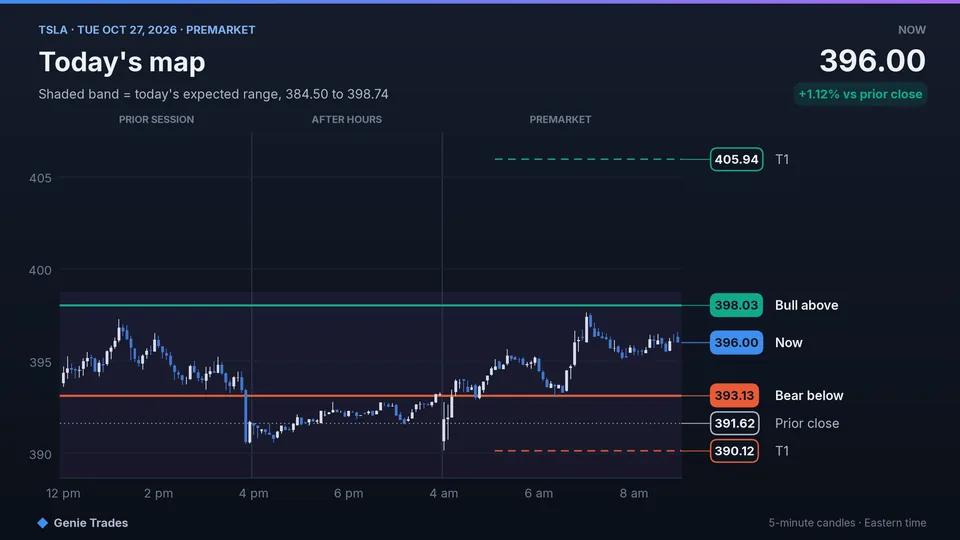The image size is (960, 540).
Task: Click the AFTER HOURS section label
Action: 347,119
